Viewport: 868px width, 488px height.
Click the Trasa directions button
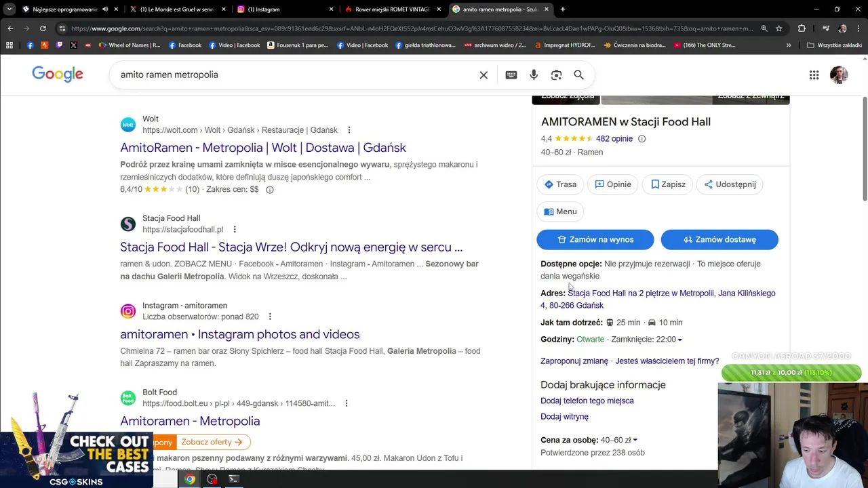(560, 184)
